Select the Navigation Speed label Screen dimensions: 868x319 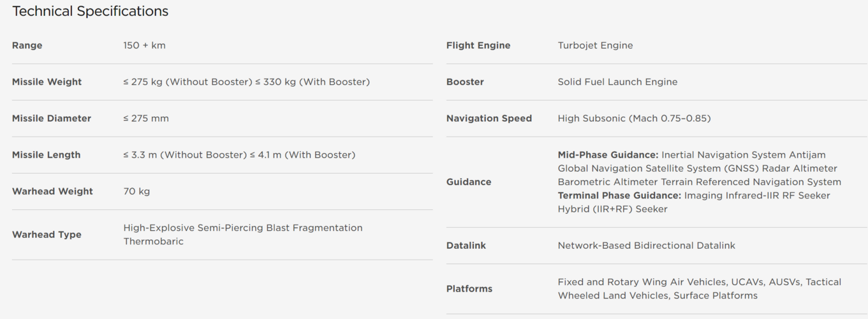tap(489, 118)
